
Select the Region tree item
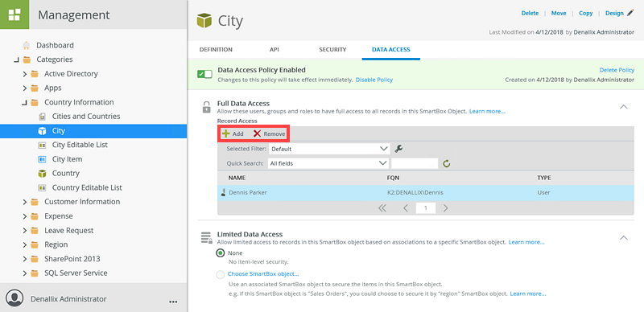pyautogui.click(x=56, y=244)
